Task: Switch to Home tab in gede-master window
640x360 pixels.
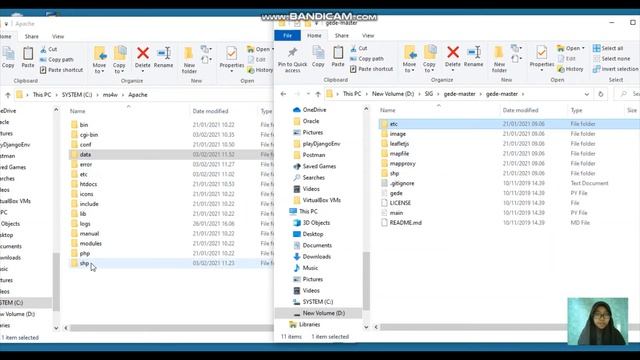Action: tap(314, 36)
